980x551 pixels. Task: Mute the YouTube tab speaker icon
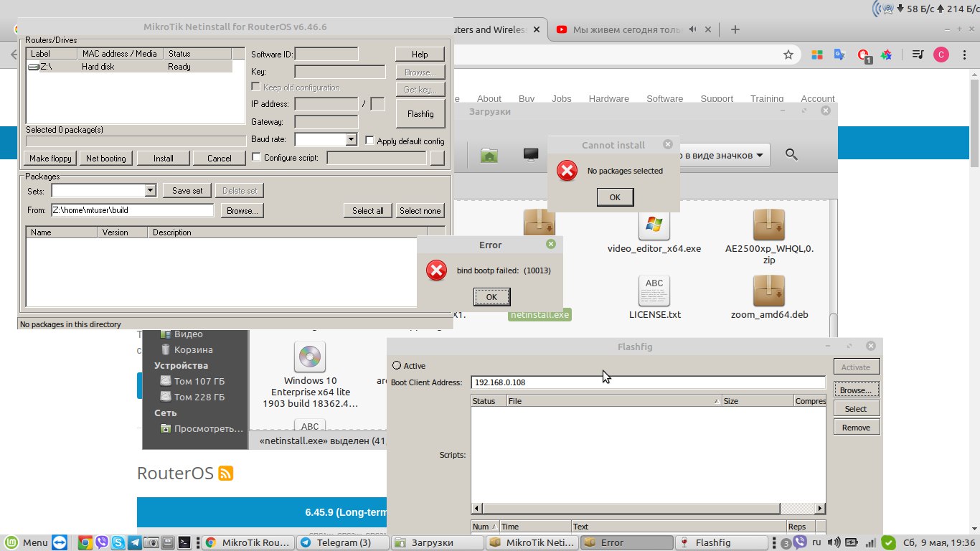[693, 29]
